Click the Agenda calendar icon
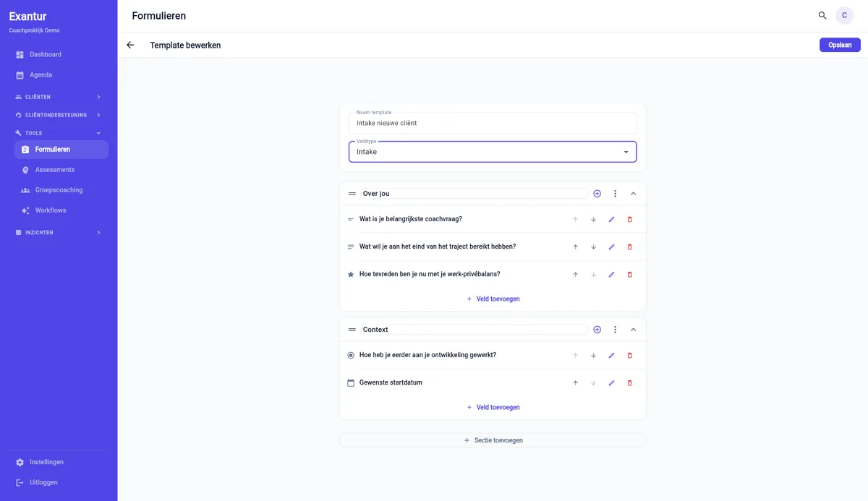The image size is (868, 501). (20, 74)
